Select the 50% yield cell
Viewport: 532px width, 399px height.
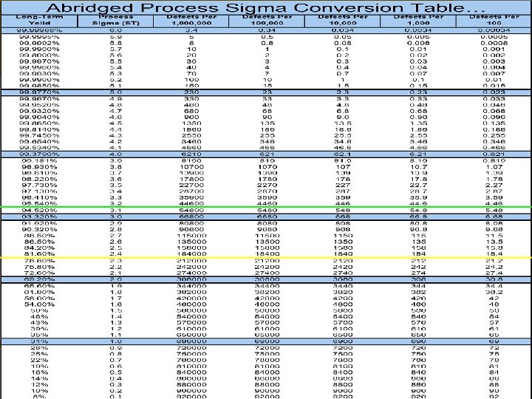pyautogui.click(x=39, y=310)
